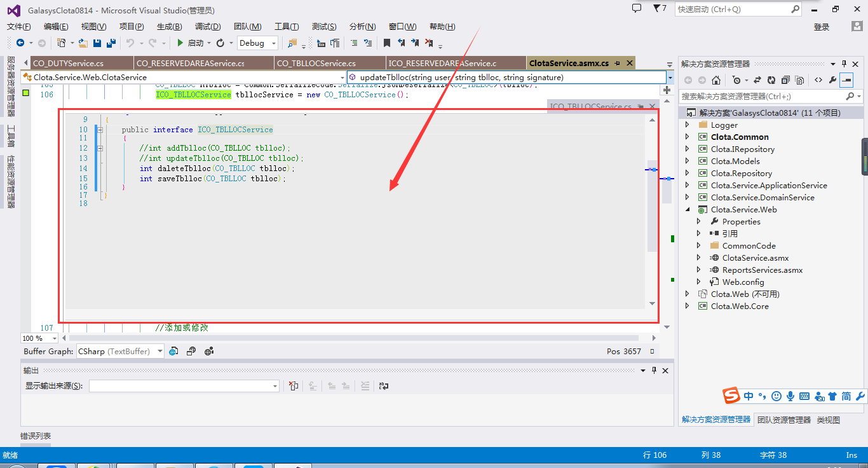
Task: Click the Save All icon
Action: [x=111, y=43]
